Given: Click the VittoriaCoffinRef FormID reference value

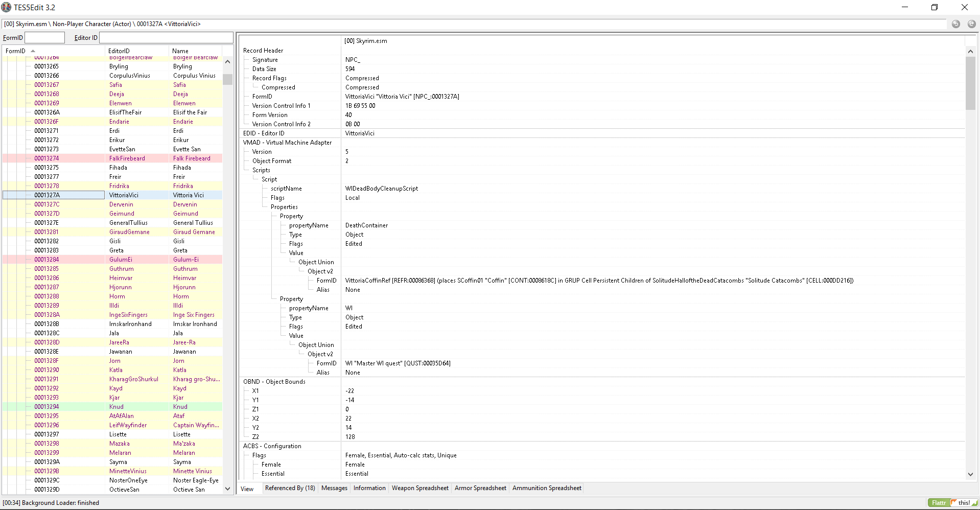Looking at the screenshot, I should click(x=599, y=281).
